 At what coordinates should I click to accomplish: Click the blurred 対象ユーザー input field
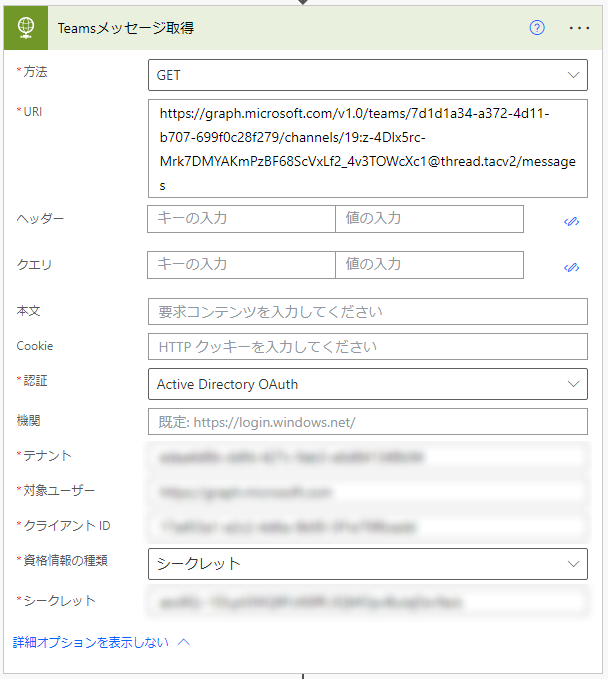(368, 492)
